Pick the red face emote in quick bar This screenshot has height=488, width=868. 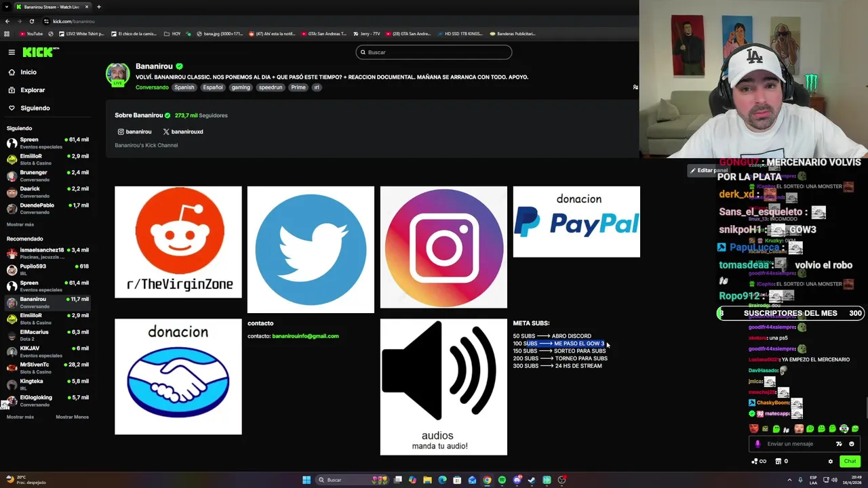754,428
